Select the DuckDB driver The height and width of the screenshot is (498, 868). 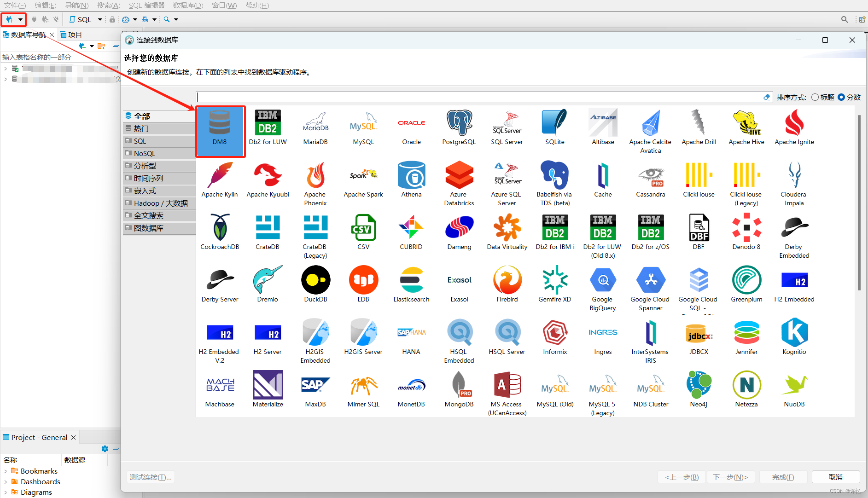(x=315, y=285)
